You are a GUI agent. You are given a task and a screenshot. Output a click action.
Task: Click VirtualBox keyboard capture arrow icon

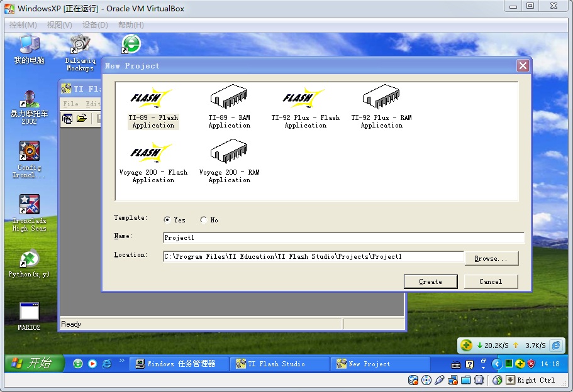coord(510,380)
